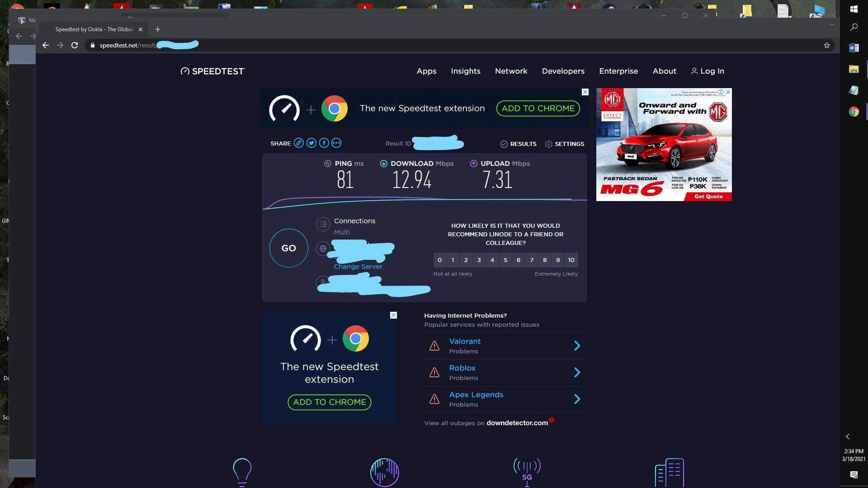
Task: Share result on Twitter
Action: (311, 143)
